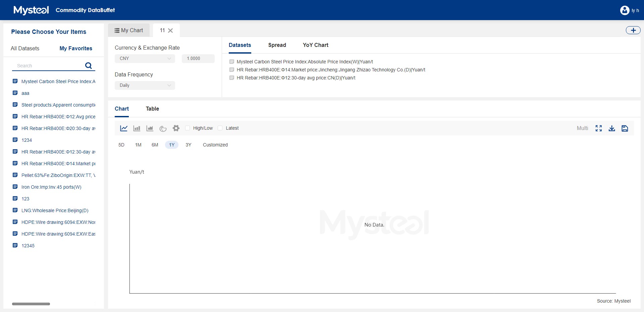Add a new chart tab with plus button
This screenshot has width=644, height=312.
[633, 30]
